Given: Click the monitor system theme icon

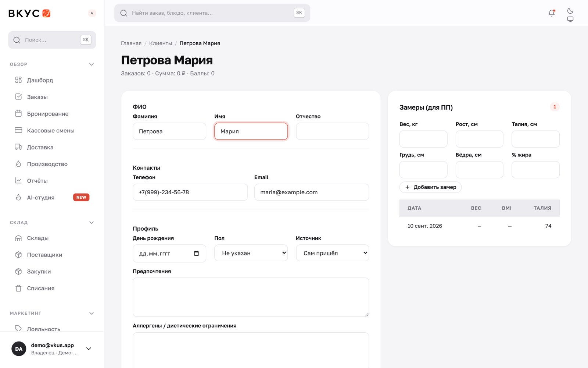Looking at the screenshot, I should tap(570, 20).
